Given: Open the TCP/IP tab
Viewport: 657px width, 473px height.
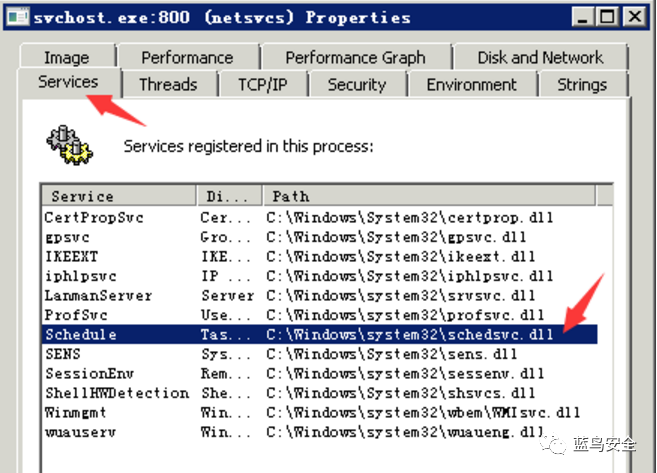Looking at the screenshot, I should [x=263, y=84].
